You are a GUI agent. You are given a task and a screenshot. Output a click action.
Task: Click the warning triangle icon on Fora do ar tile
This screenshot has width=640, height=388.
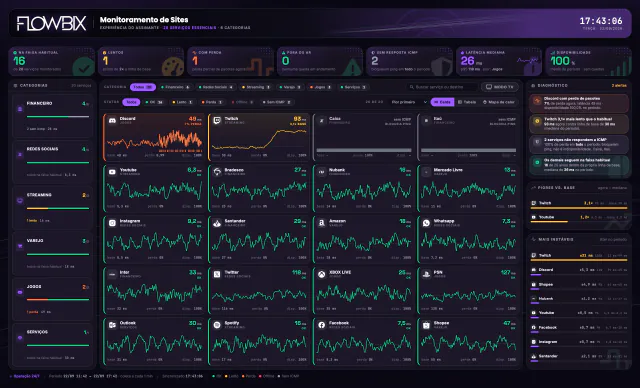coord(352,67)
